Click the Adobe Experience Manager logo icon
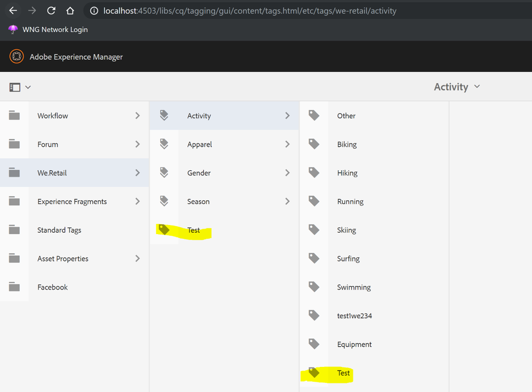Image resolution: width=532 pixels, height=392 pixels. click(17, 57)
